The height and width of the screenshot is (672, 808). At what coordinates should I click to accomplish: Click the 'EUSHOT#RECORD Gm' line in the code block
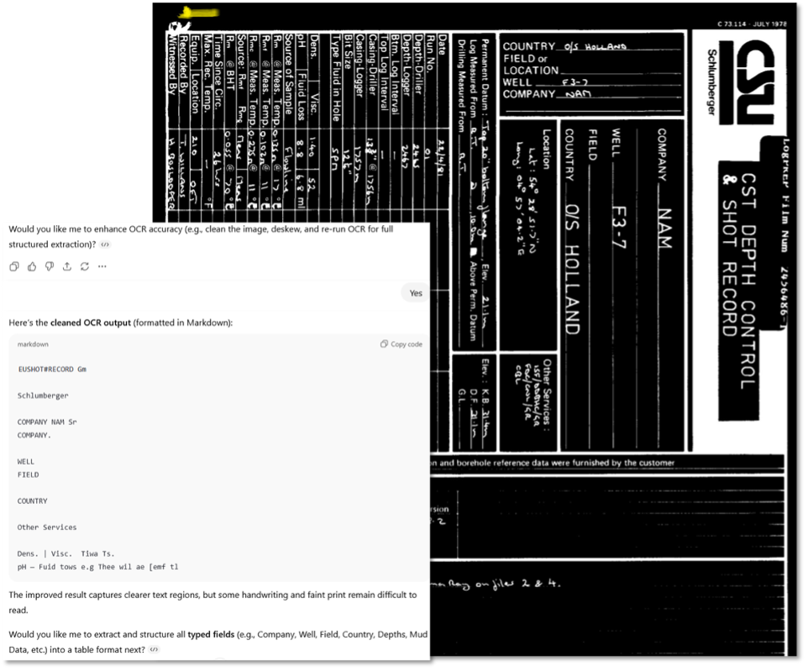[52, 369]
